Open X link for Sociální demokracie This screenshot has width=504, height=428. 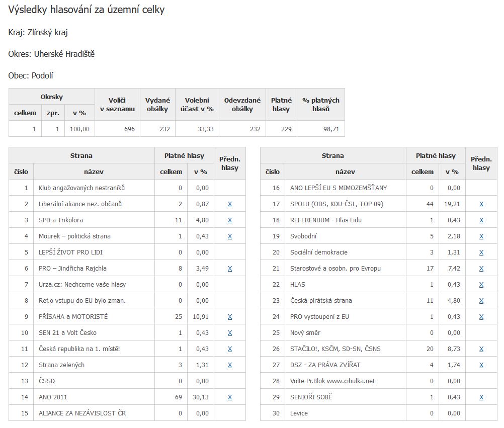click(481, 252)
